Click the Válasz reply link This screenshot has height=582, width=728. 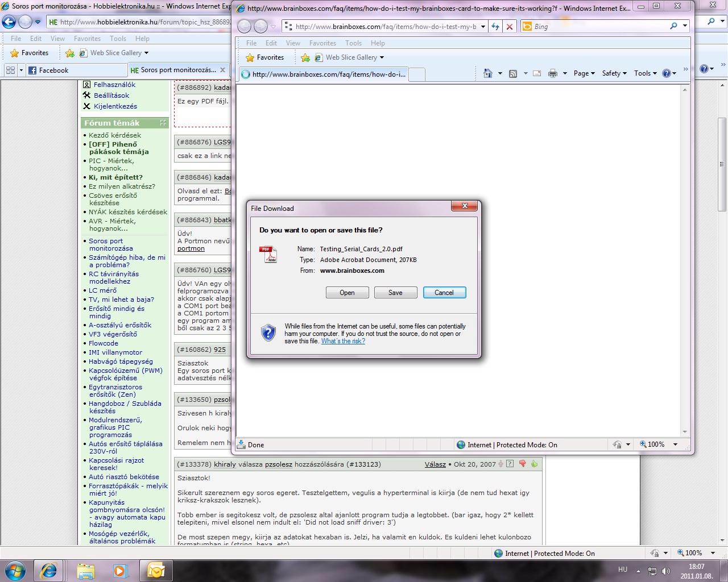point(435,464)
